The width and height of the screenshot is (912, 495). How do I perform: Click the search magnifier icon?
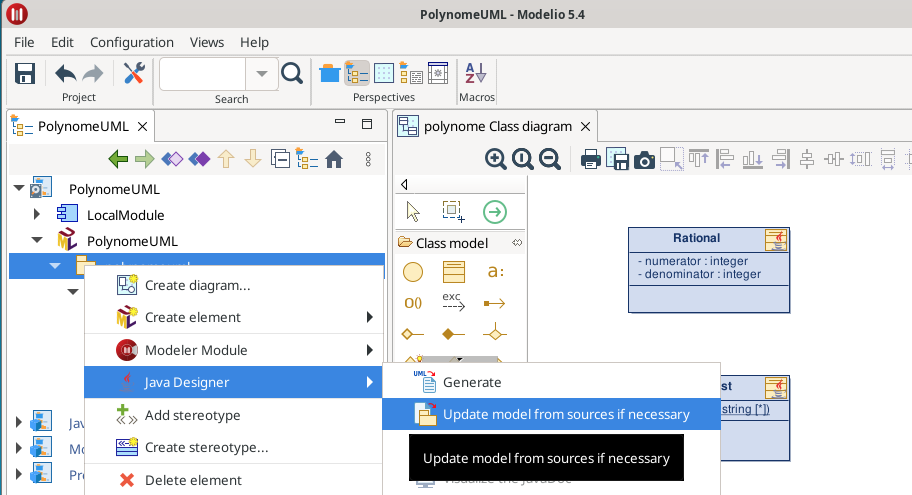(x=292, y=74)
